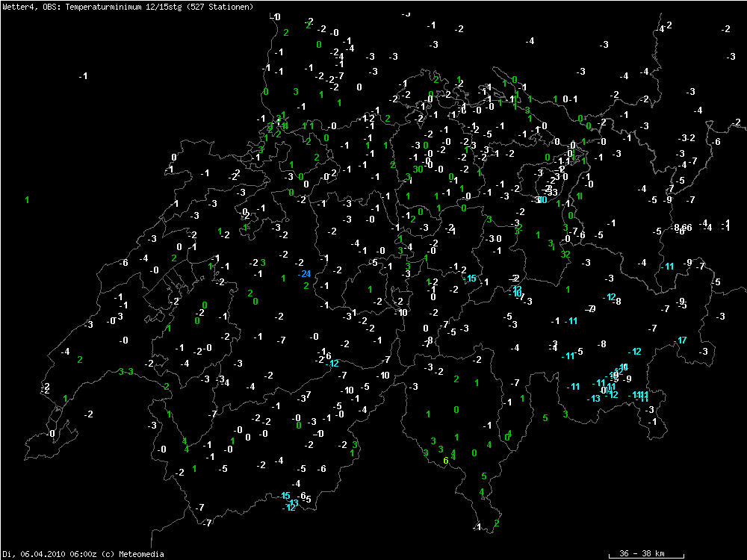The height and width of the screenshot is (560, 747).
Task: Click the yellow-green 6 station reading
Action: coord(445,461)
